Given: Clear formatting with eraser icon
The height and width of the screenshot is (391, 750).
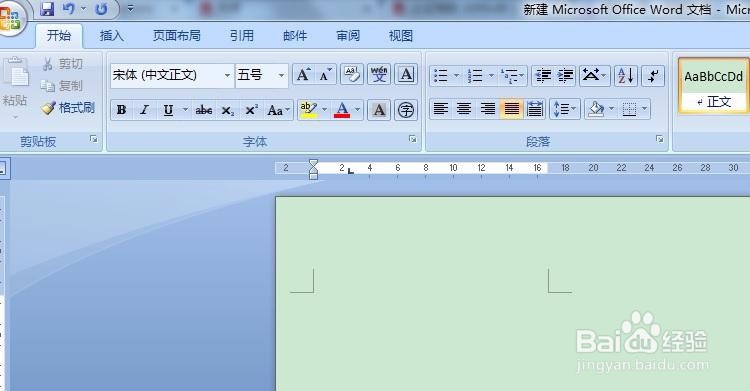Looking at the screenshot, I should (352, 75).
